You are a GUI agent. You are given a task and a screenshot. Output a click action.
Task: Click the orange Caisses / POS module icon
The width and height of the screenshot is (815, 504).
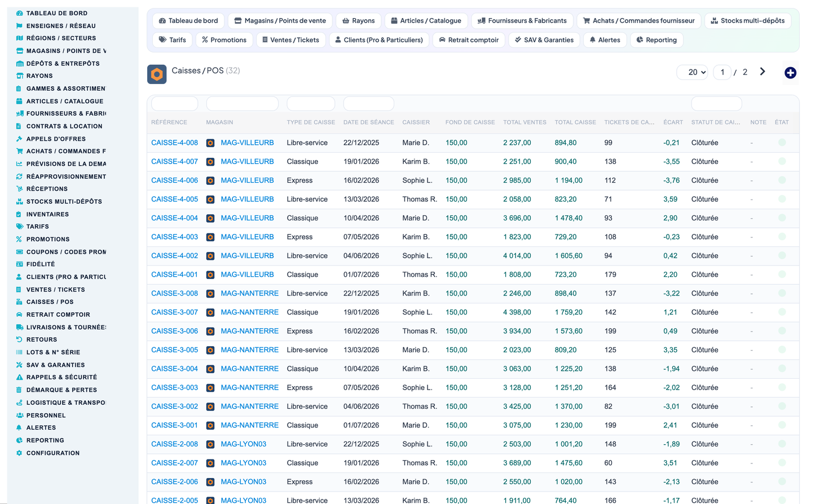tap(157, 74)
